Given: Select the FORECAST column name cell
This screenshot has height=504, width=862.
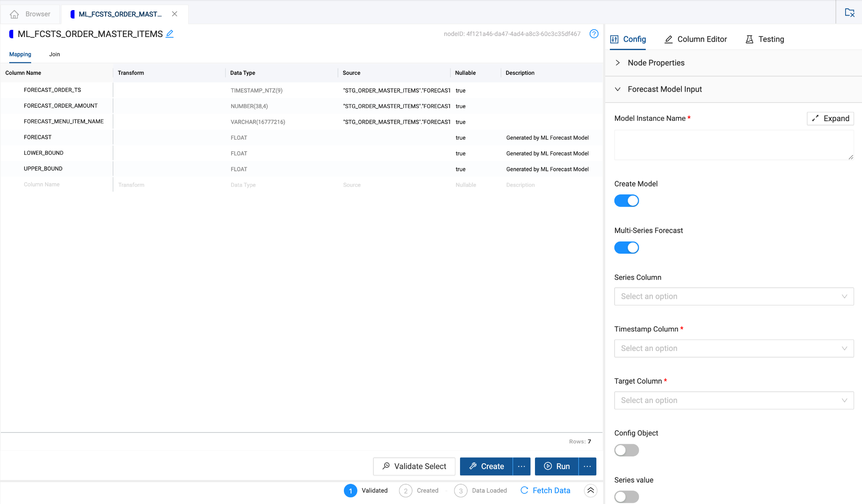Looking at the screenshot, I should [37, 137].
